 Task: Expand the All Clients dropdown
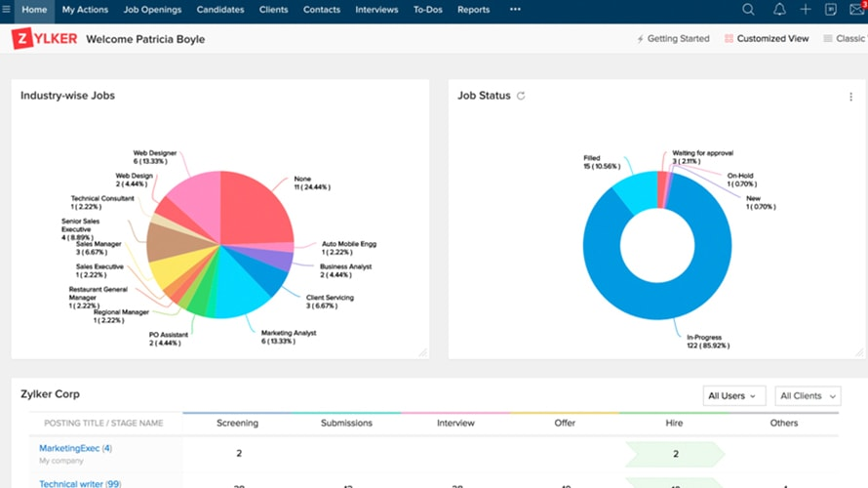(x=808, y=396)
